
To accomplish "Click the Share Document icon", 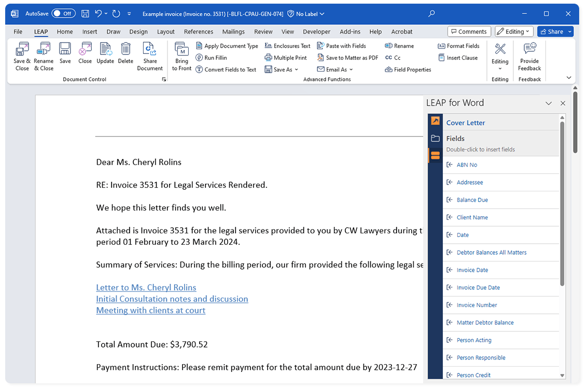I will 150,50.
